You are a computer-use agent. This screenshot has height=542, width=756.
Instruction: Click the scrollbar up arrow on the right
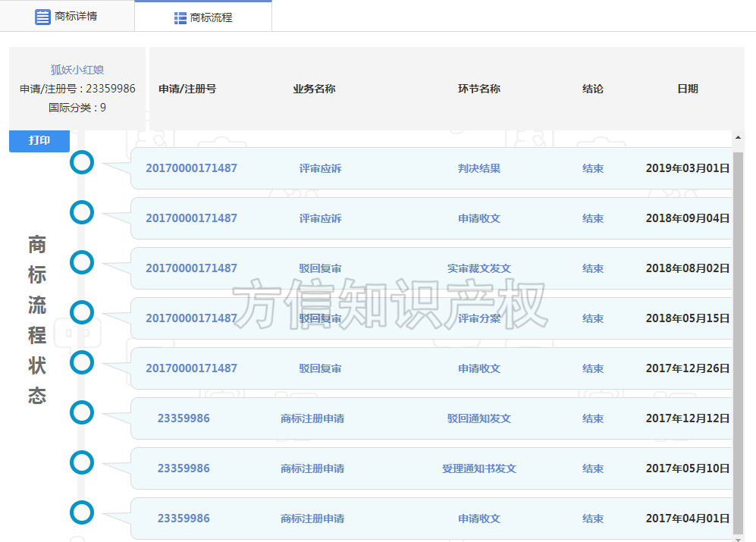(x=737, y=137)
